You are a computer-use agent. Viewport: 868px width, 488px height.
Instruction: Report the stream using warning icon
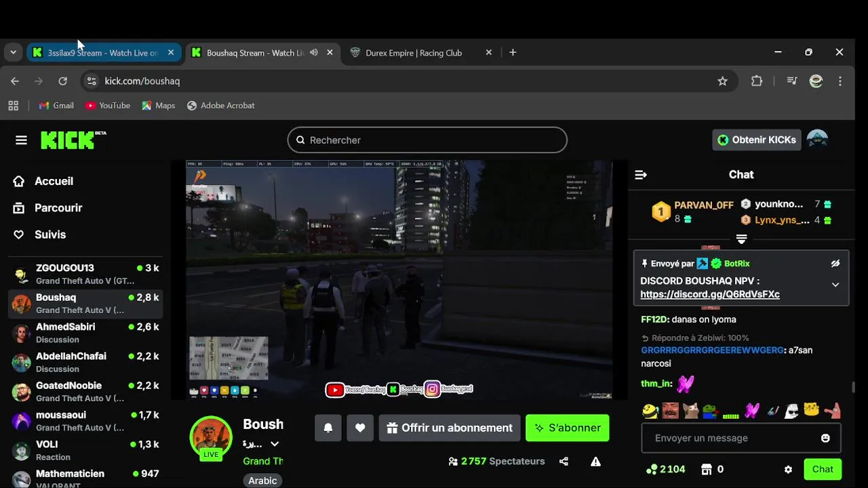pyautogui.click(x=595, y=462)
